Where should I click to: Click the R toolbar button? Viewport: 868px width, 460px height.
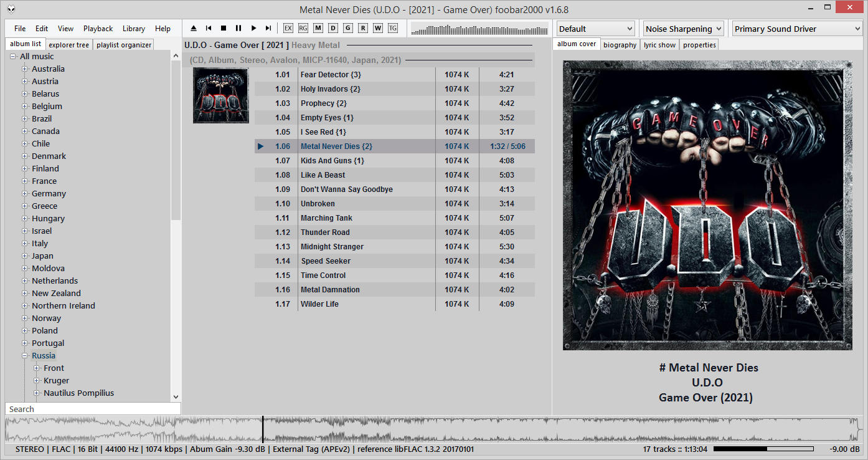363,28
